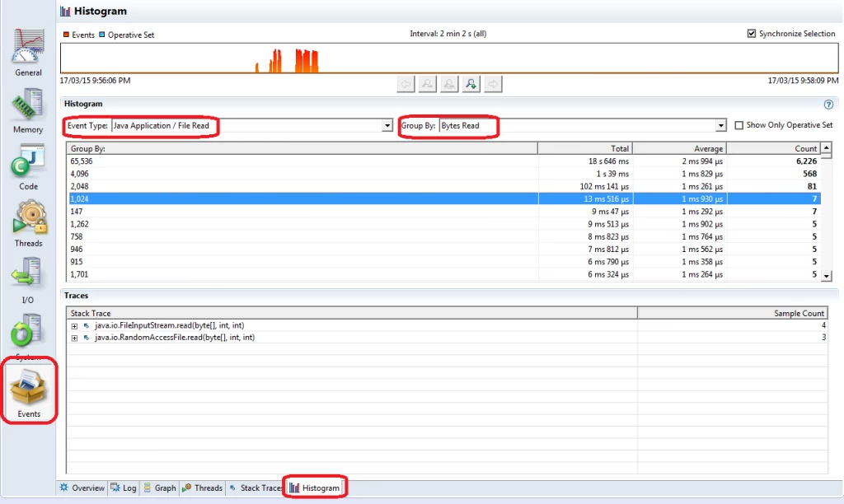This screenshot has height=504, width=844.
Task: Open the Group By dropdown arrow
Action: [x=720, y=126]
